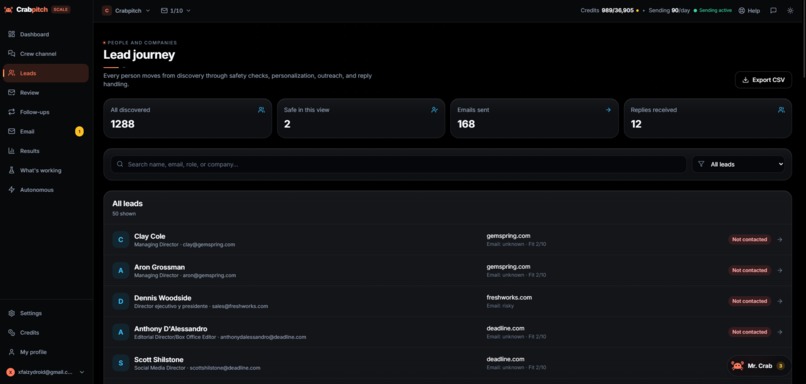Viewport: 806px width, 384px height.
Task: Open the Mr. Crab assistant widget
Action: (759, 366)
